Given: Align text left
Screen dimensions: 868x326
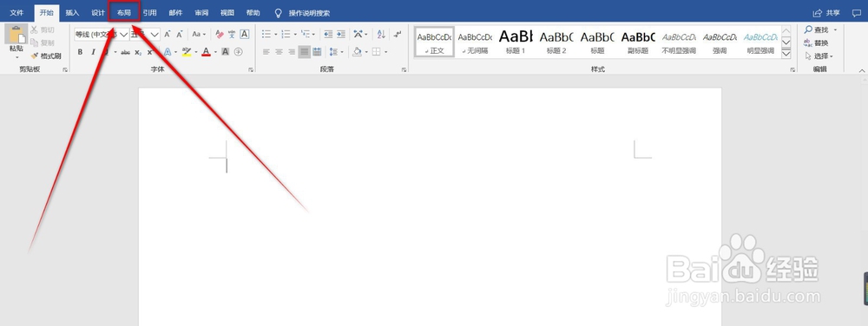Looking at the screenshot, I should pyautogui.click(x=266, y=52).
